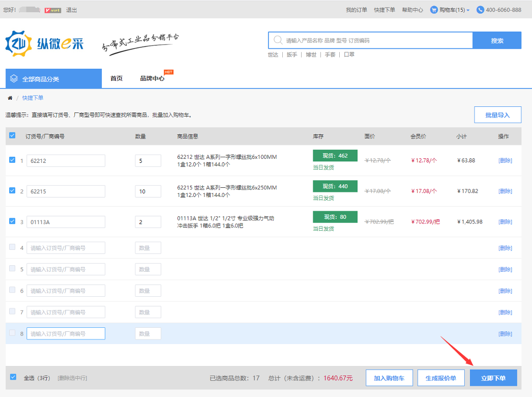Click the layers icon beside 全部商品分类
Image resolution: width=532 pixels, height=397 pixels.
point(14,79)
